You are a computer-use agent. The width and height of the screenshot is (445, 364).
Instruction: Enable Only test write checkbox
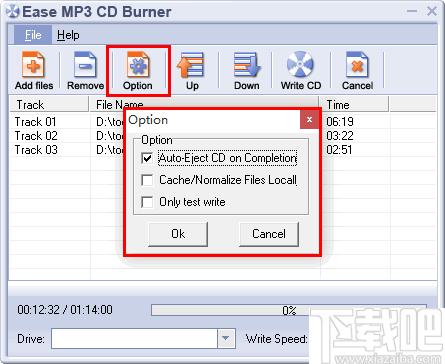(147, 202)
